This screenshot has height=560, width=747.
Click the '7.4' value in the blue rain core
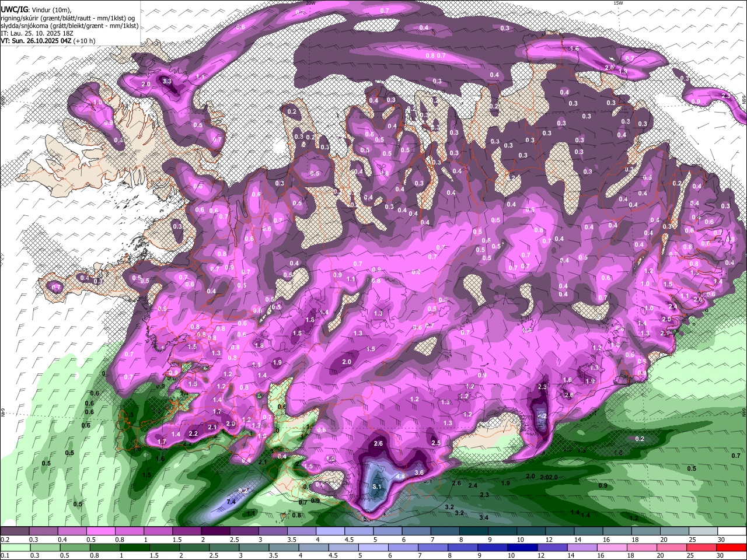(x=231, y=502)
